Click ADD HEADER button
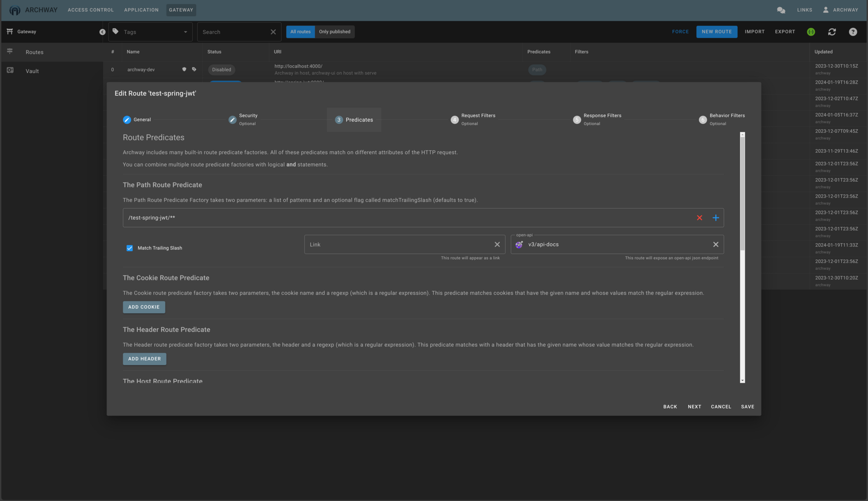The width and height of the screenshot is (868, 501). [x=144, y=359]
